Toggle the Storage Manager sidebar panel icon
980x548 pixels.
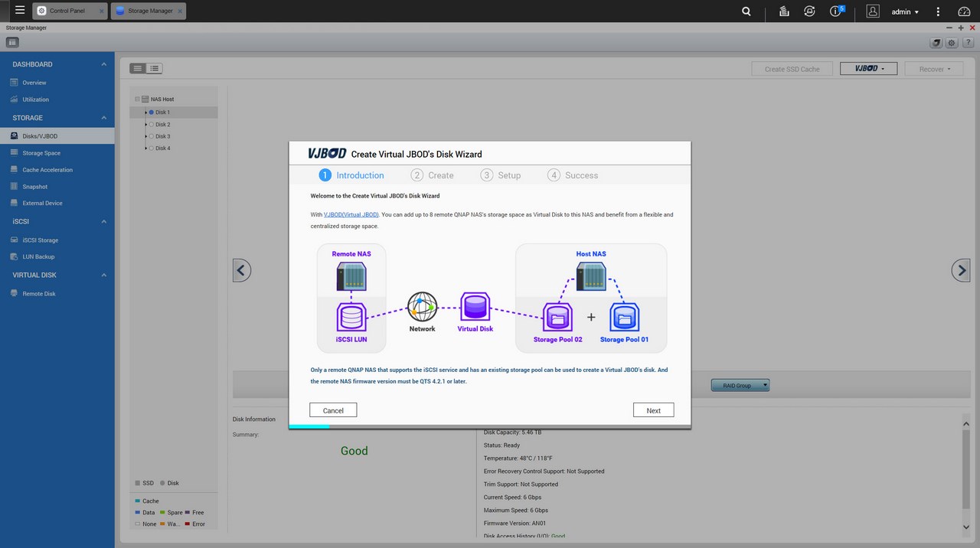coord(12,42)
